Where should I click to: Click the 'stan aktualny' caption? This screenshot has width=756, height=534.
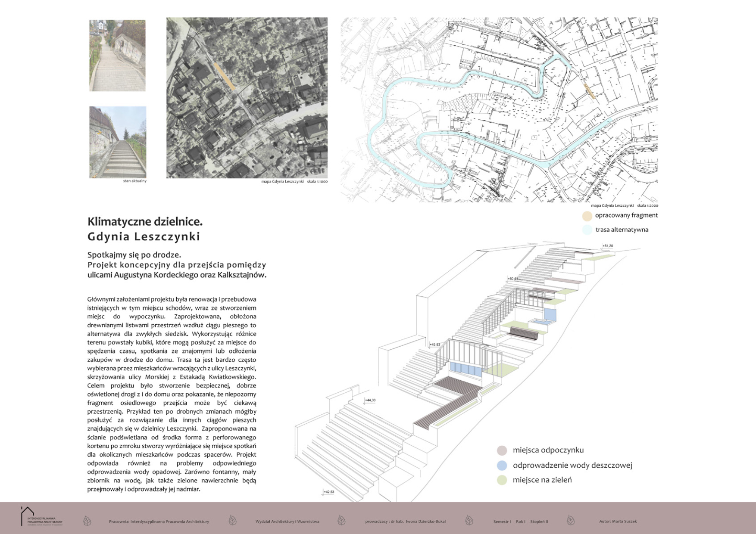[135, 181]
